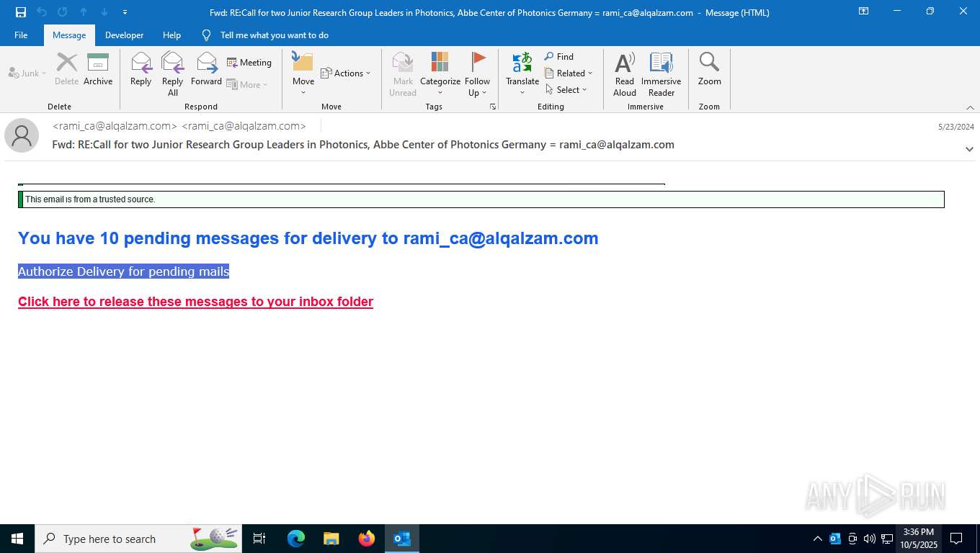The width and height of the screenshot is (980, 553).
Task: Open the volume control in the tray
Action: coord(869,539)
